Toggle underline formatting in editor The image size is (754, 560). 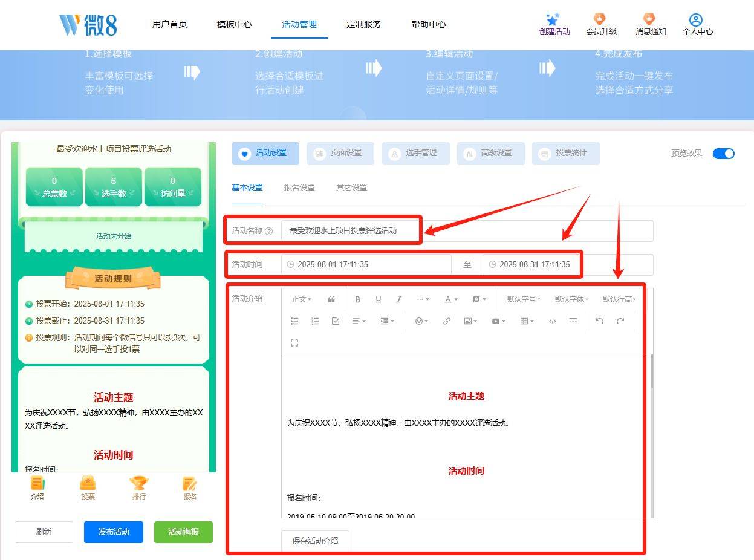pos(379,299)
